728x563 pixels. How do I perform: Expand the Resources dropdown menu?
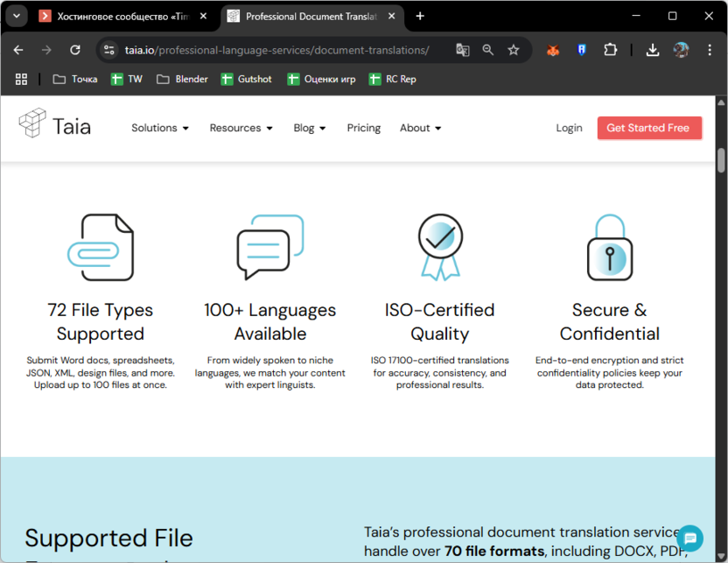(x=241, y=128)
